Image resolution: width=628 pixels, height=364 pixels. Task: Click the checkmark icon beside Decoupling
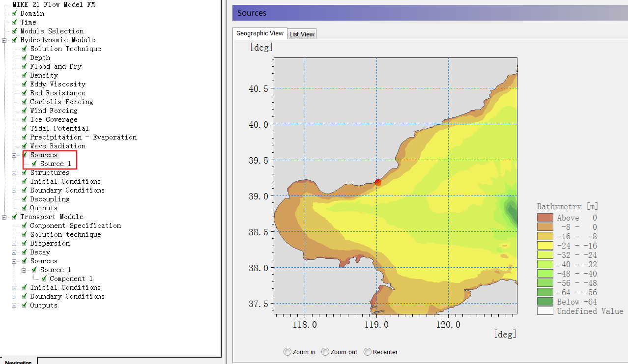(25, 199)
